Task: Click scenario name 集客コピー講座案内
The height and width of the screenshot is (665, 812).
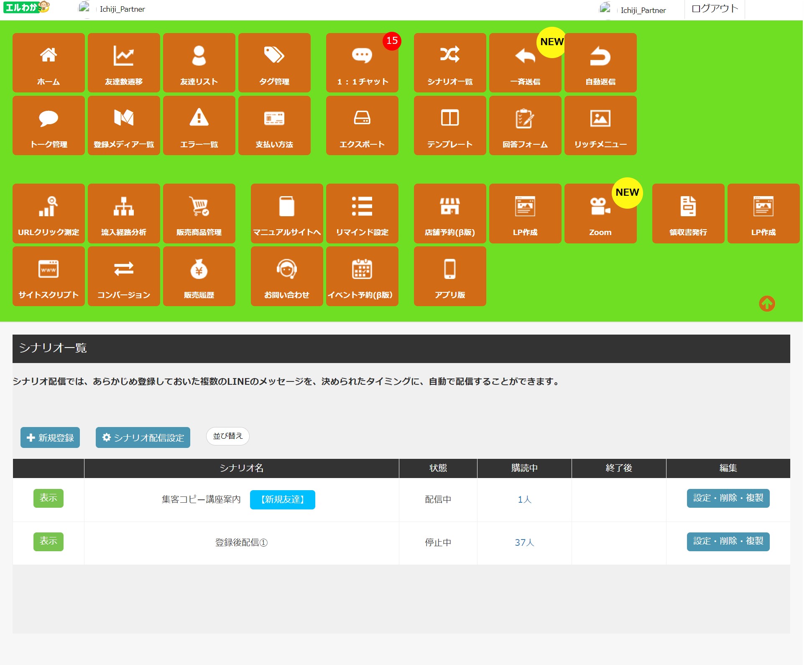Action: tap(201, 499)
